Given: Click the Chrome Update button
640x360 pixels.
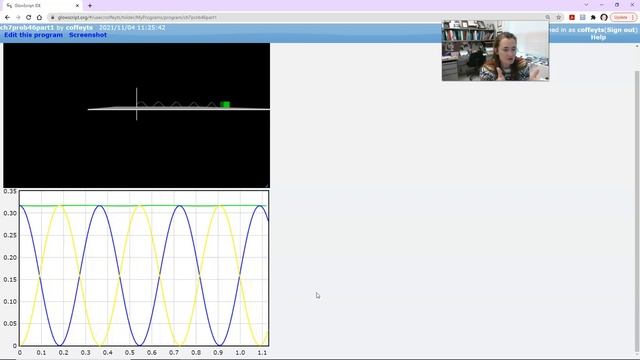Looking at the screenshot, I should [623, 18].
